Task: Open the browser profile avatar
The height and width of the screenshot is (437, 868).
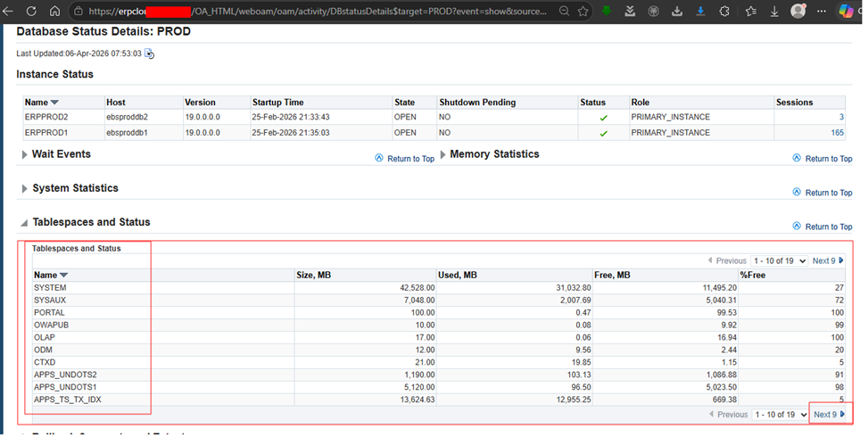Action: [x=798, y=12]
